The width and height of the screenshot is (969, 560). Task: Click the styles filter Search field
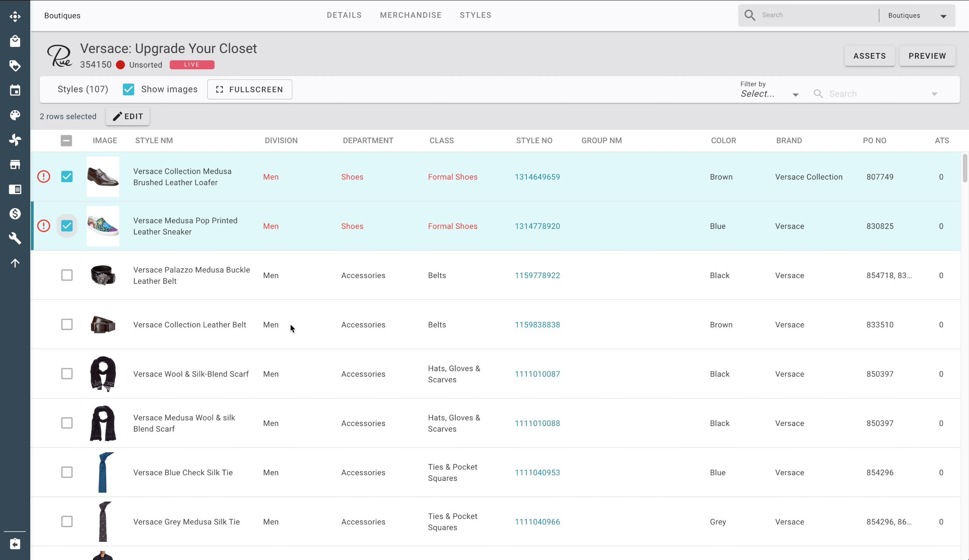coord(877,94)
